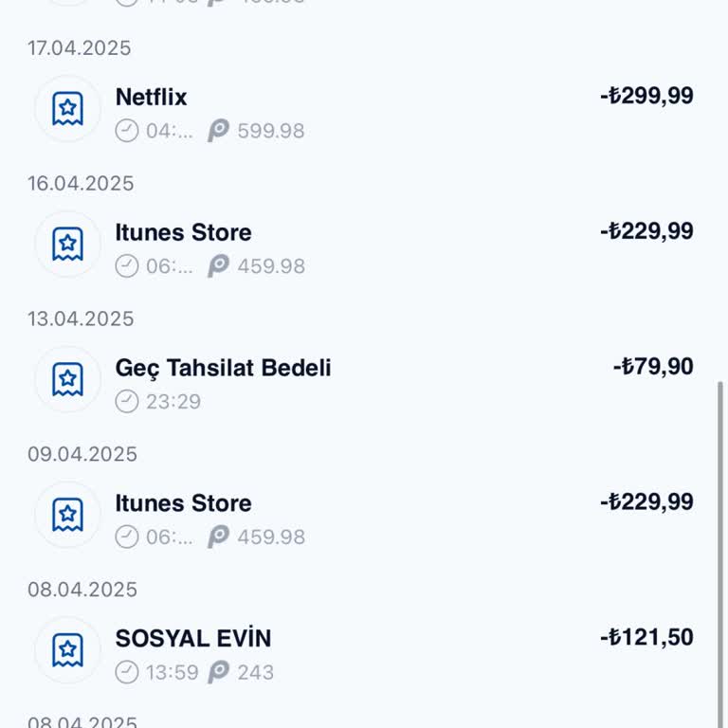Open the Geç Tahsilat Bedeli transaction
The width and height of the screenshot is (728, 728).
(x=224, y=368)
